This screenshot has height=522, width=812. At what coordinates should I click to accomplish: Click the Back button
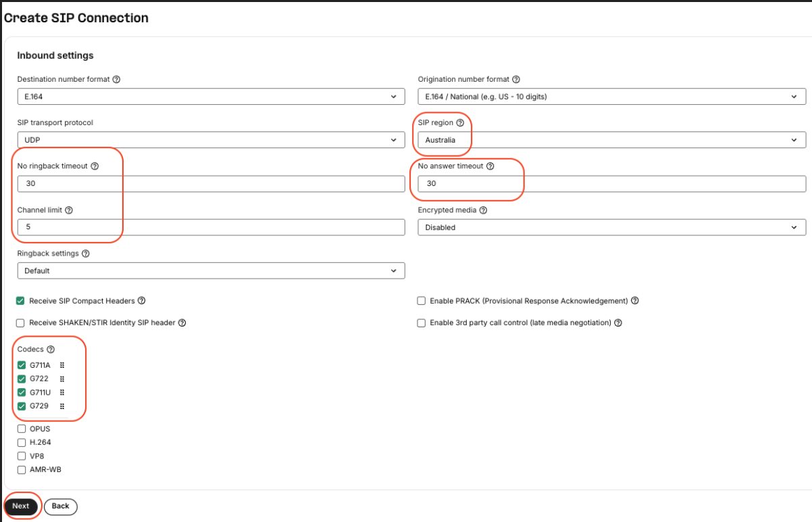tap(61, 506)
